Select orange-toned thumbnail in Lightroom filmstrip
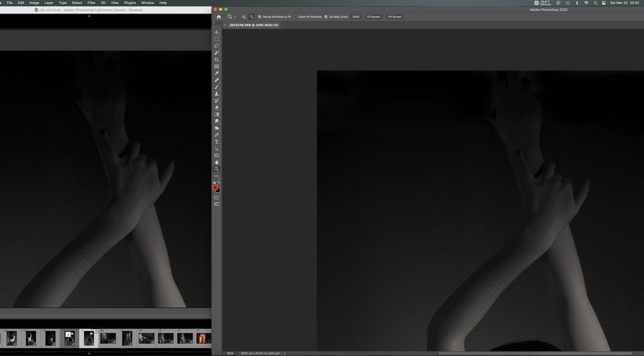644x356 pixels. pyautogui.click(x=204, y=339)
